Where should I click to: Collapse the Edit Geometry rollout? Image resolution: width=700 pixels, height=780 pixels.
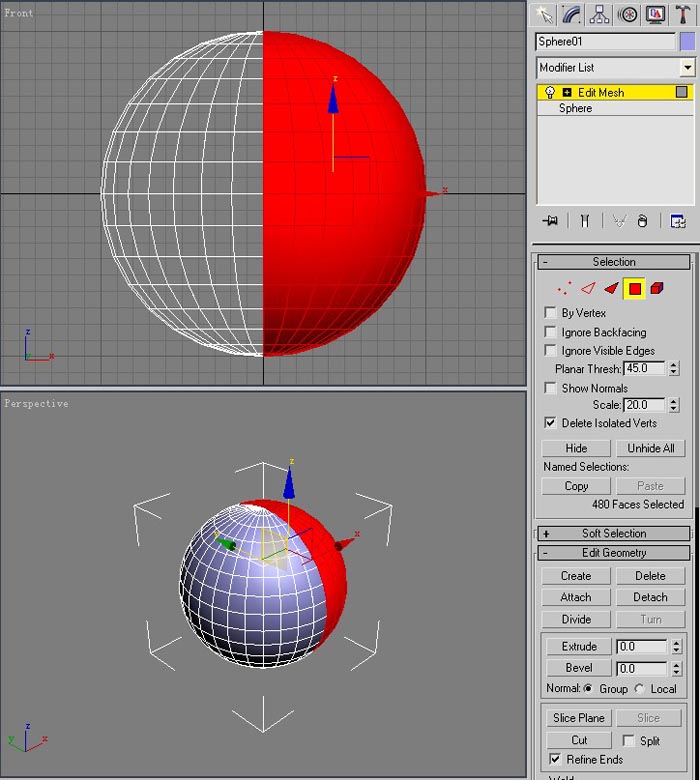tap(614, 553)
